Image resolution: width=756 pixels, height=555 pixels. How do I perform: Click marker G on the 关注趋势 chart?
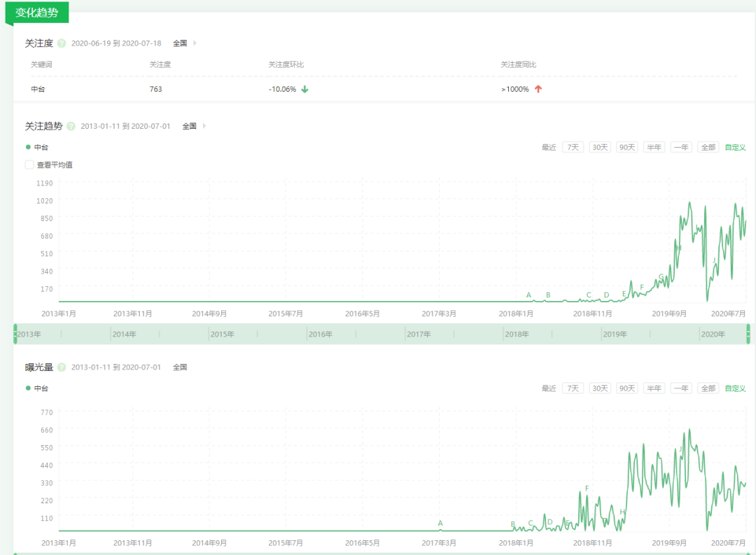click(661, 276)
